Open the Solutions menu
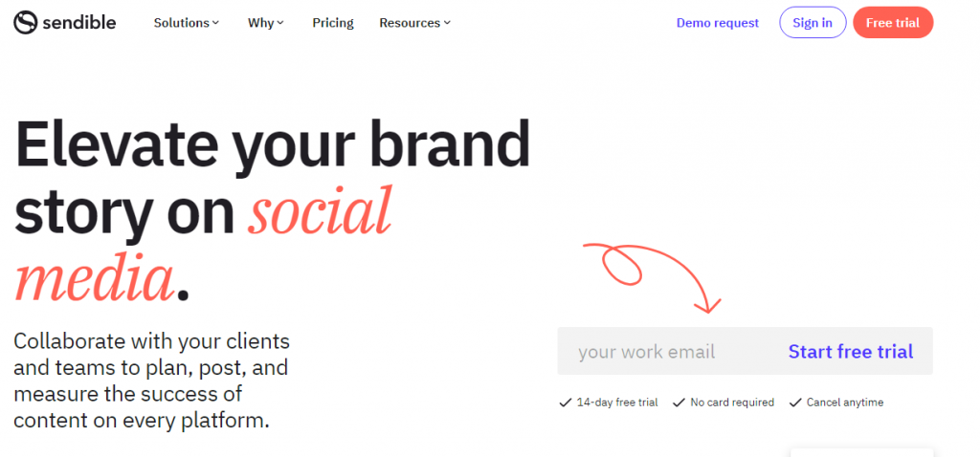This screenshot has width=980, height=457. click(x=187, y=23)
